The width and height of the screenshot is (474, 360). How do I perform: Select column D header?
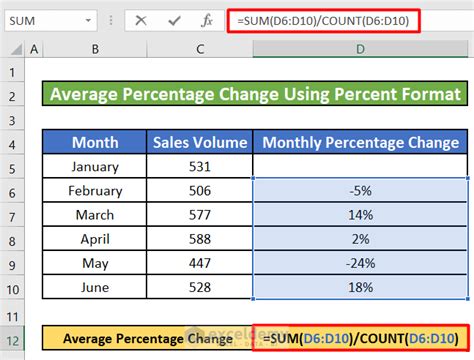360,49
